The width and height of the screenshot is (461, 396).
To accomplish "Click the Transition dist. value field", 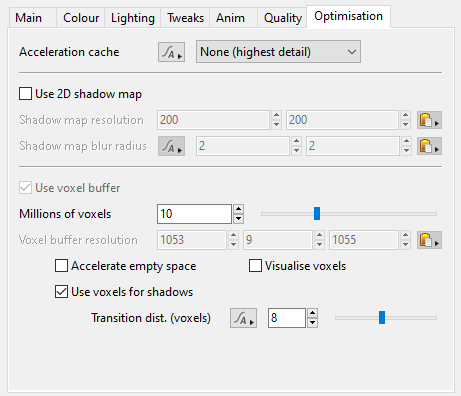I will (x=287, y=318).
